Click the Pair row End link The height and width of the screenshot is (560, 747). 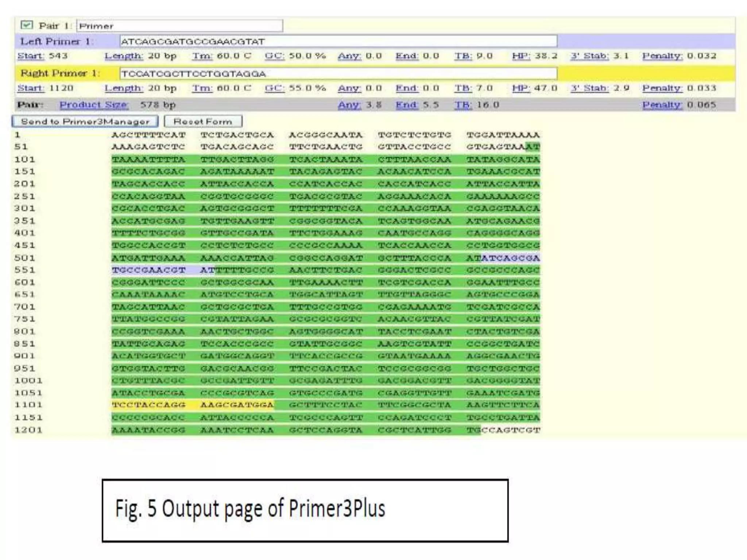[x=407, y=105]
